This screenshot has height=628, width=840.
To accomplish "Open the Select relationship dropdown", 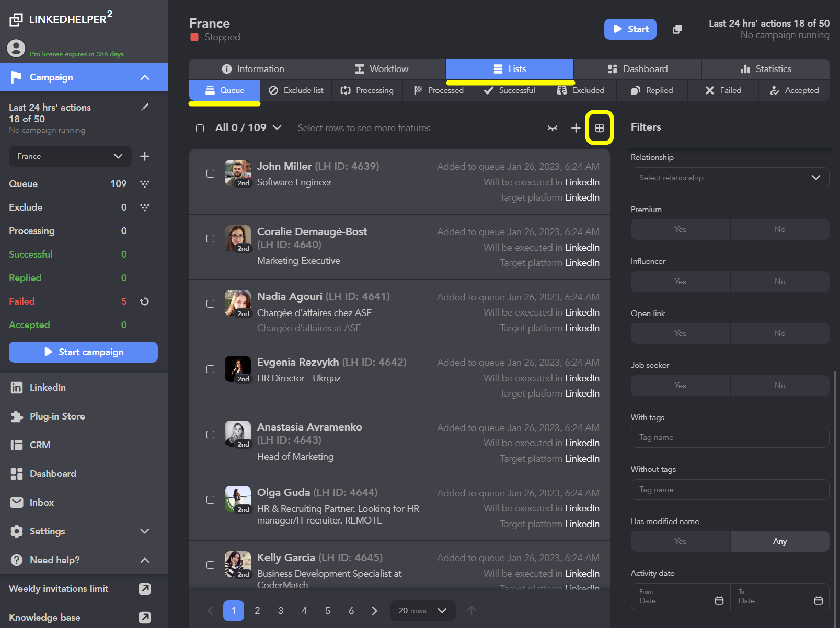I will coord(730,178).
